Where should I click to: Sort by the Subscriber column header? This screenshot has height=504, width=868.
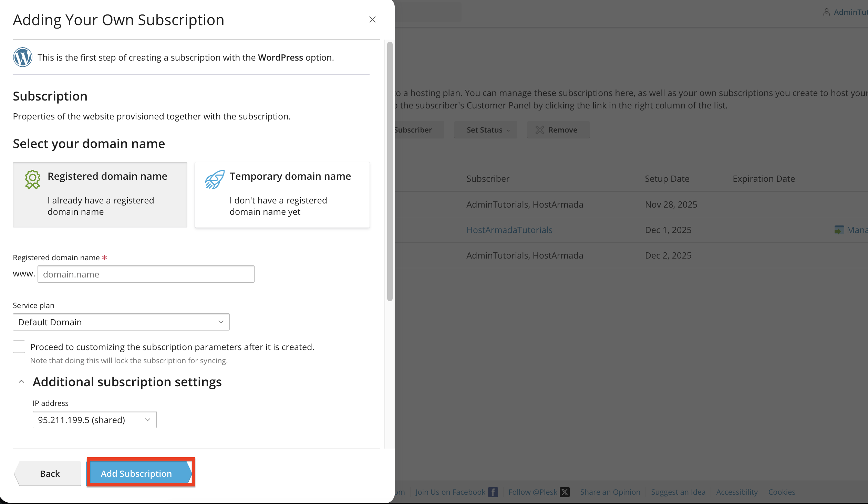(488, 179)
